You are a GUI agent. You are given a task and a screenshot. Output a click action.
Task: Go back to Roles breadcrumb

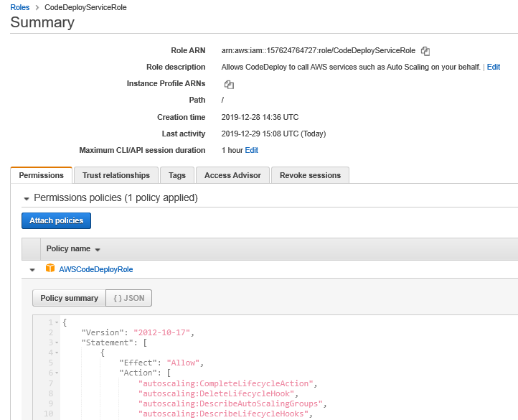(x=20, y=7)
